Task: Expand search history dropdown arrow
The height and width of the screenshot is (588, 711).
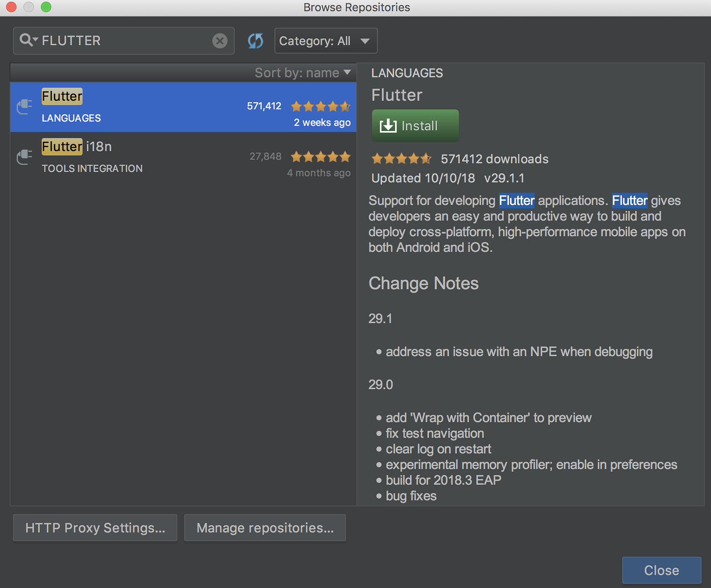Action: [35, 39]
